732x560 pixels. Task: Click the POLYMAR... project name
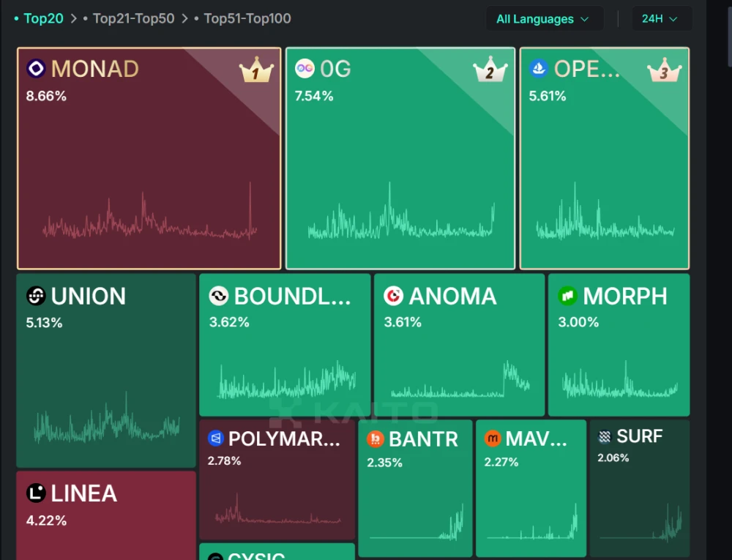pyautogui.click(x=284, y=439)
